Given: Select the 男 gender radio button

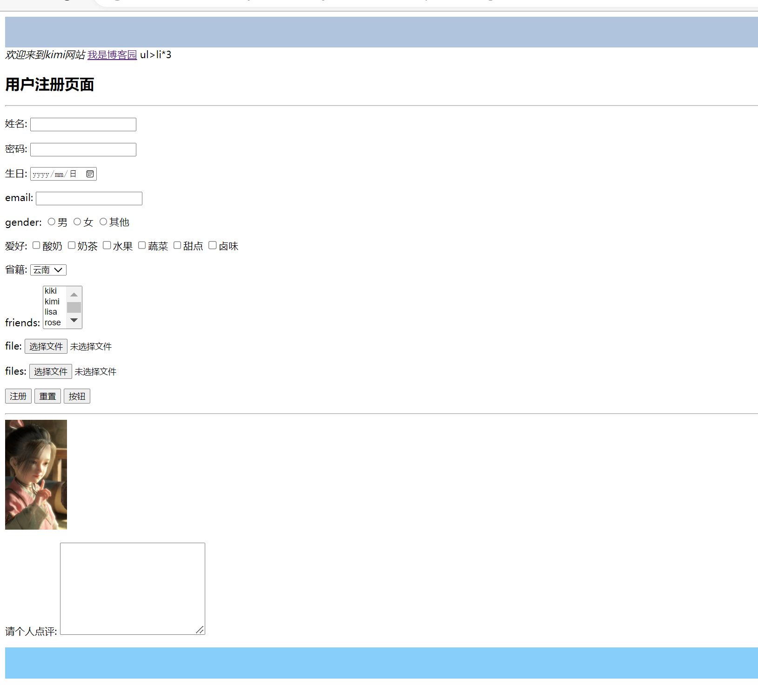Looking at the screenshot, I should (x=51, y=222).
